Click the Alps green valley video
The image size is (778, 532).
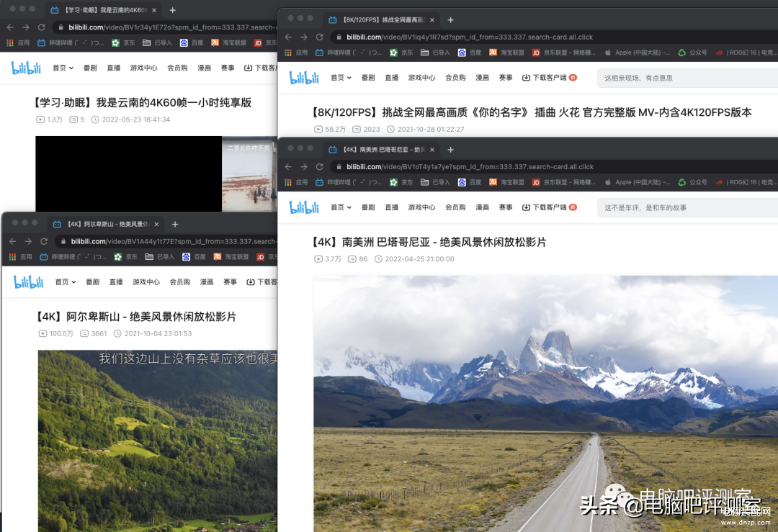pyautogui.click(x=158, y=441)
